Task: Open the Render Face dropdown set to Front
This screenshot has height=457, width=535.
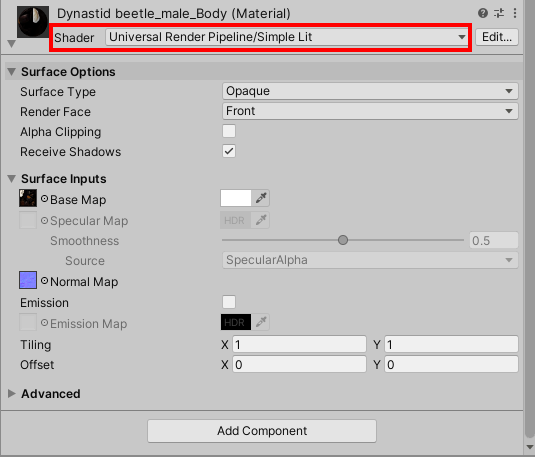Action: [x=370, y=111]
